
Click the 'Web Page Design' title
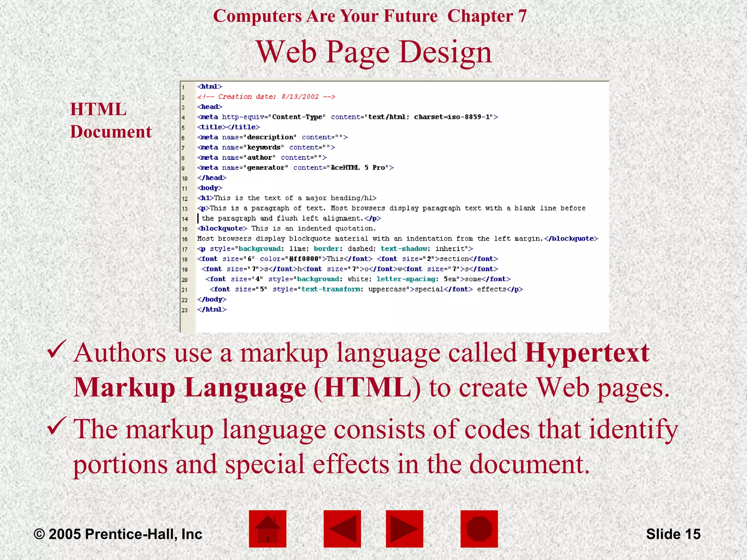(x=374, y=52)
